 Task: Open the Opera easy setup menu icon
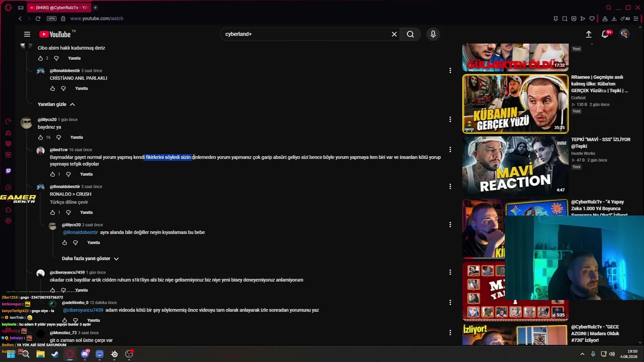pyautogui.click(x=636, y=19)
